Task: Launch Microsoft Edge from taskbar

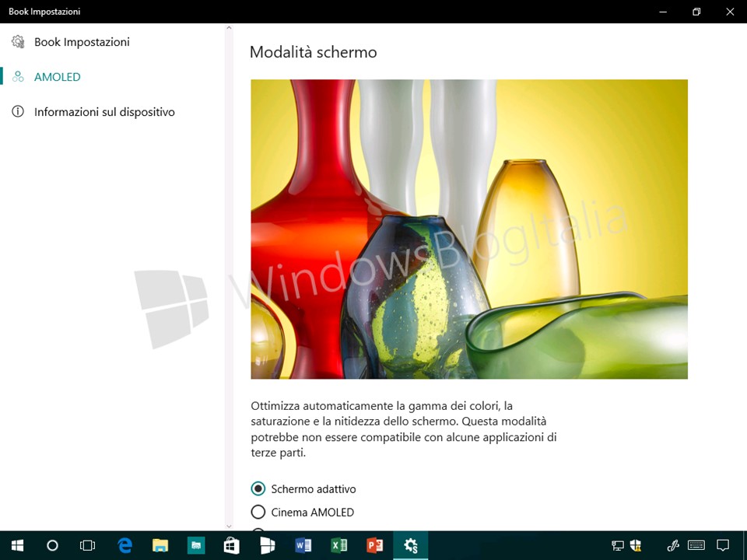Action: point(124,545)
